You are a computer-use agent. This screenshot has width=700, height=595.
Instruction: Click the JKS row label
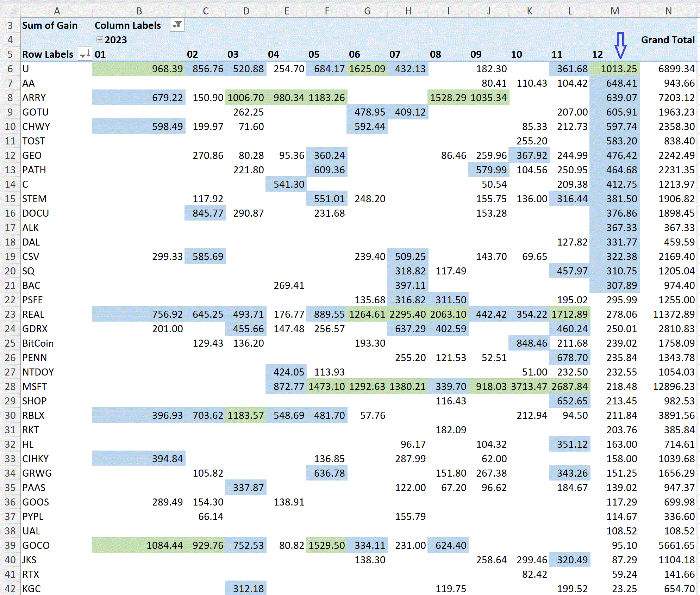(29, 560)
